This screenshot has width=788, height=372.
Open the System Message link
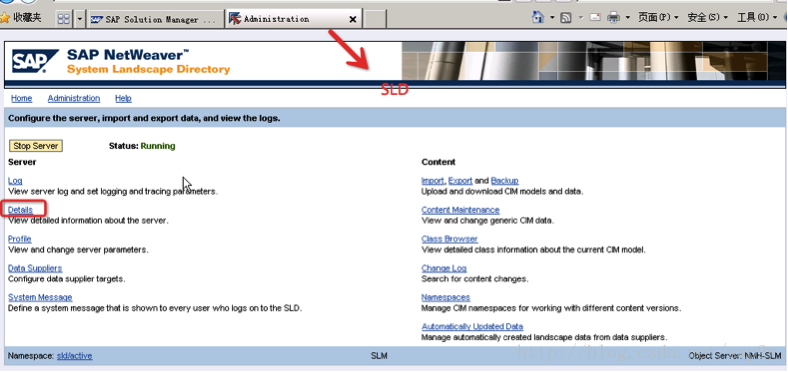click(x=40, y=298)
